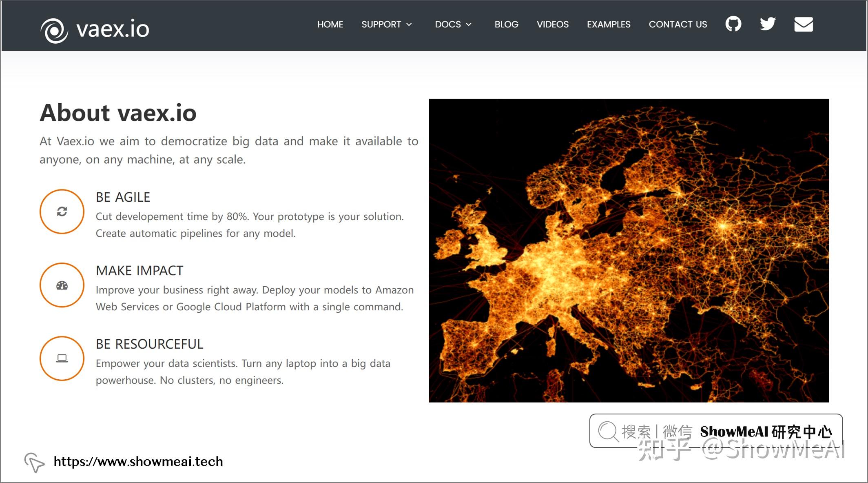Click the Contact Us link
The width and height of the screenshot is (868, 483).
coord(678,24)
